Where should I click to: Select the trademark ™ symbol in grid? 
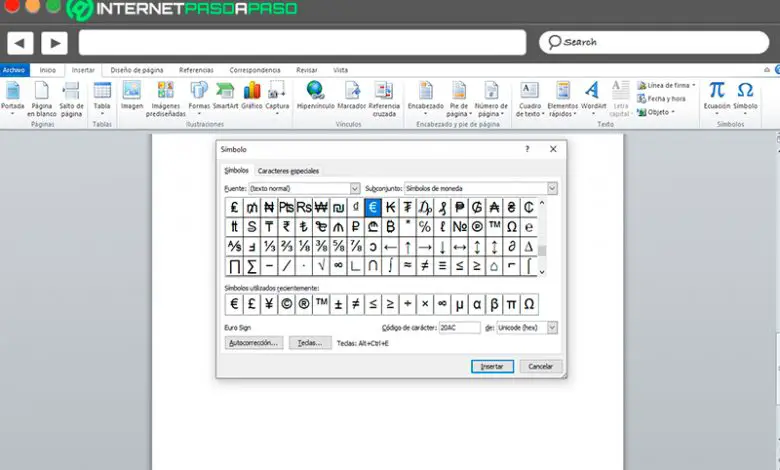pos(494,227)
